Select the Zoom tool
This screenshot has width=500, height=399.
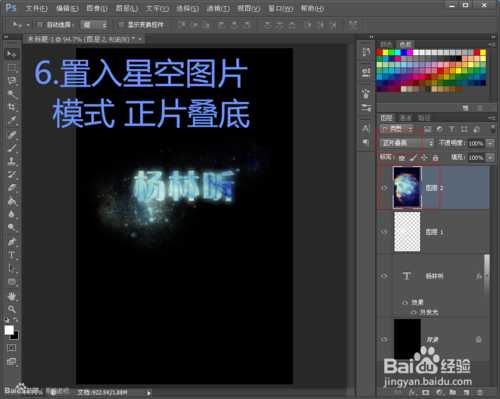pyautogui.click(x=12, y=309)
